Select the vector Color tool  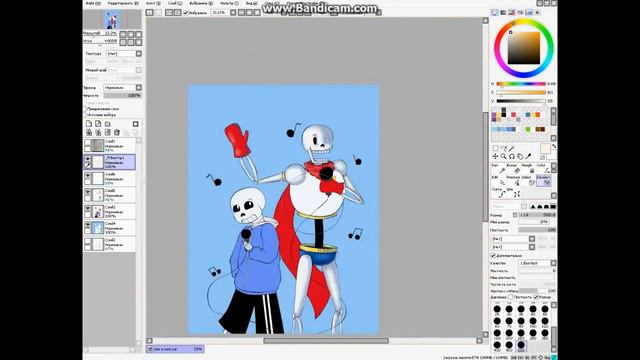(543, 169)
